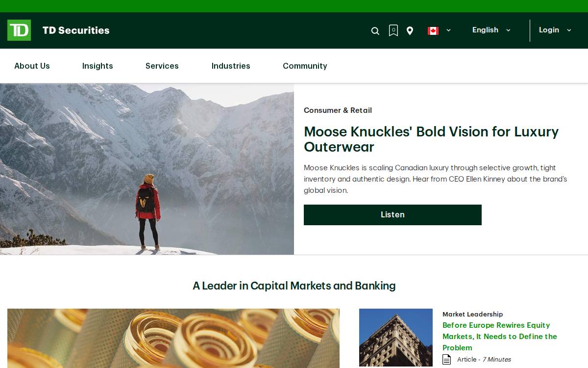This screenshot has height=368, width=588.
Task: Open the Industries menu
Action: point(231,66)
